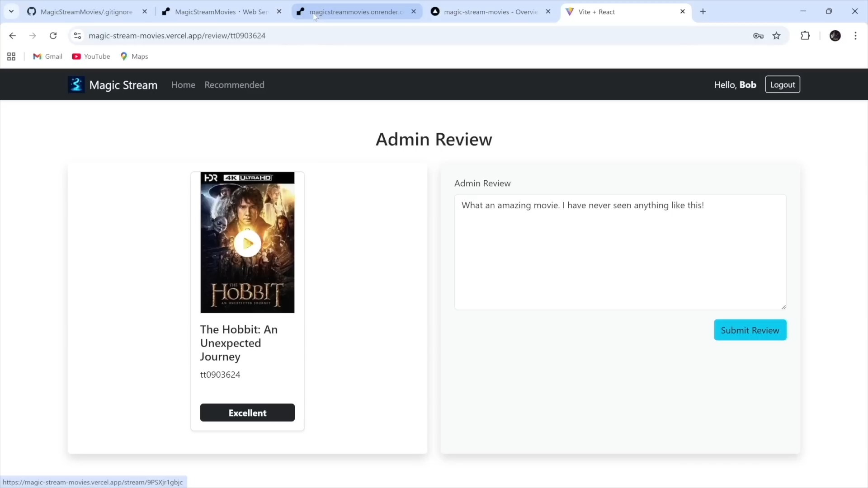The image size is (868, 488).
Task: Open saved password manager key icon
Action: 758,36
